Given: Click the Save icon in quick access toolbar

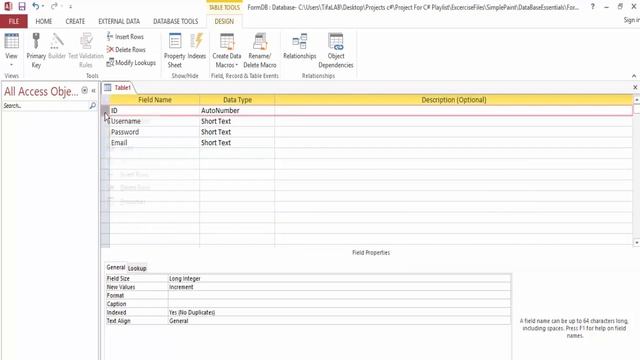Looking at the screenshot, I should click(x=22, y=6).
